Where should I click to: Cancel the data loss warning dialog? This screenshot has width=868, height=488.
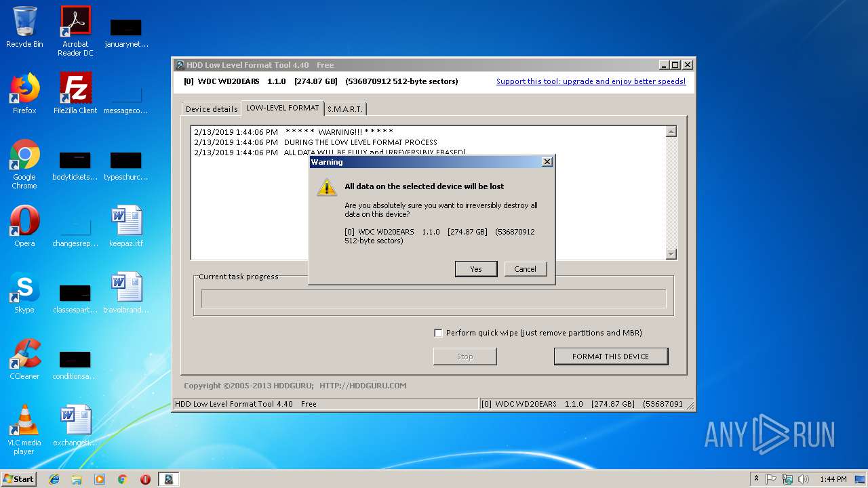(525, 269)
